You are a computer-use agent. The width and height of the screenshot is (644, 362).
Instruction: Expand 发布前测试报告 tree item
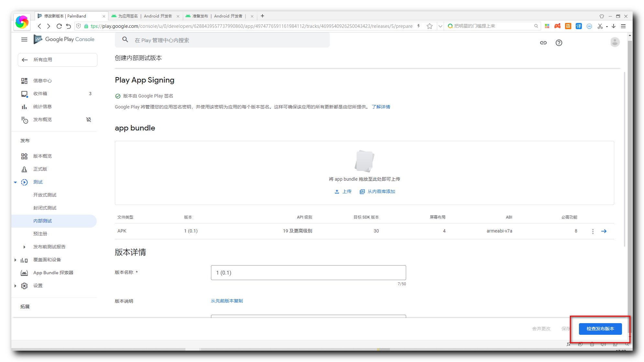point(24,247)
